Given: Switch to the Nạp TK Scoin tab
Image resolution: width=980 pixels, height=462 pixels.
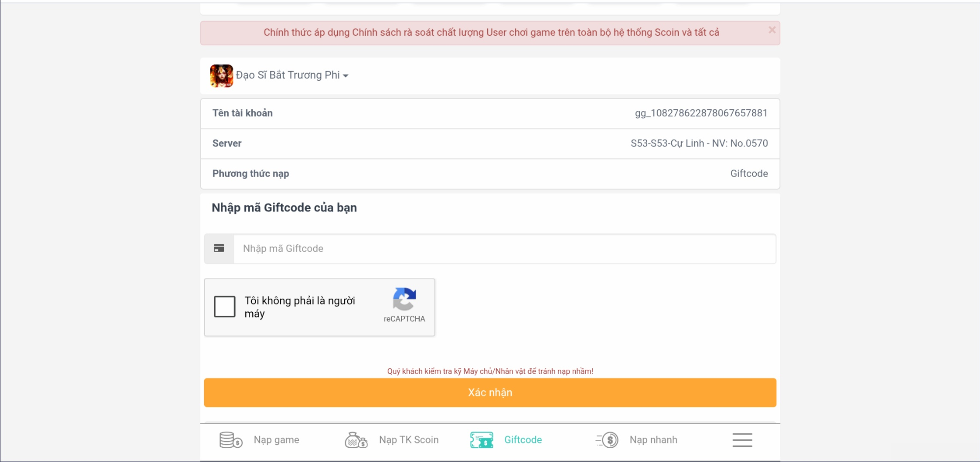Looking at the screenshot, I should [x=392, y=440].
